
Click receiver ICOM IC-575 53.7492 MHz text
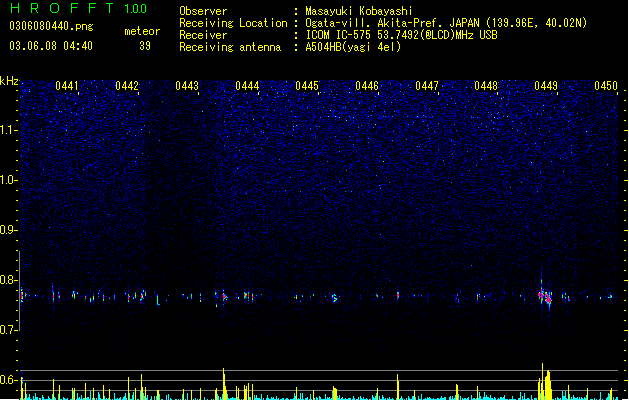(401, 35)
